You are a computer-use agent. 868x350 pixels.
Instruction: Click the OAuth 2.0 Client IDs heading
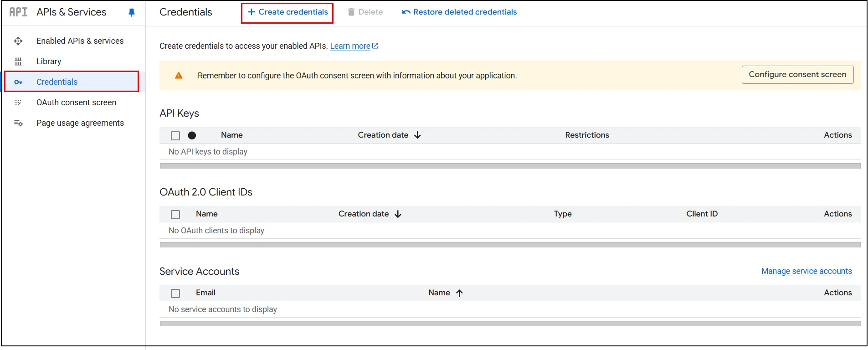pos(206,192)
